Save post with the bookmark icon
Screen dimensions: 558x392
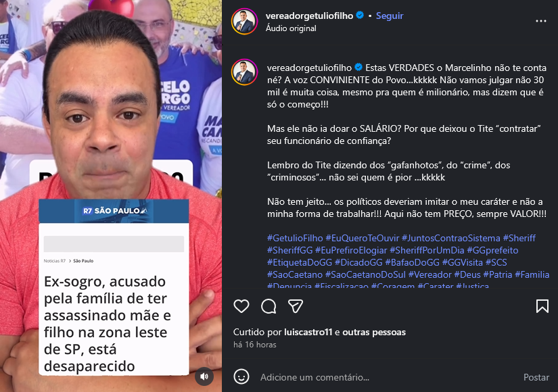[x=542, y=306]
